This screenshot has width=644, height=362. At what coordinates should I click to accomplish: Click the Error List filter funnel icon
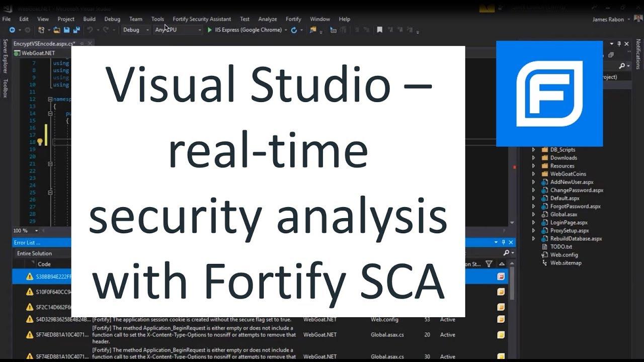(x=489, y=264)
